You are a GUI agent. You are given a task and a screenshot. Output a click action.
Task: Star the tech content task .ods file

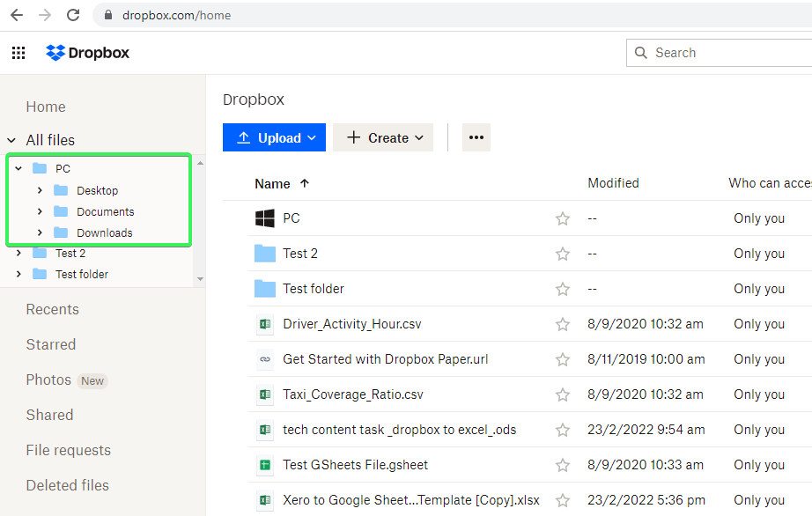coord(563,430)
